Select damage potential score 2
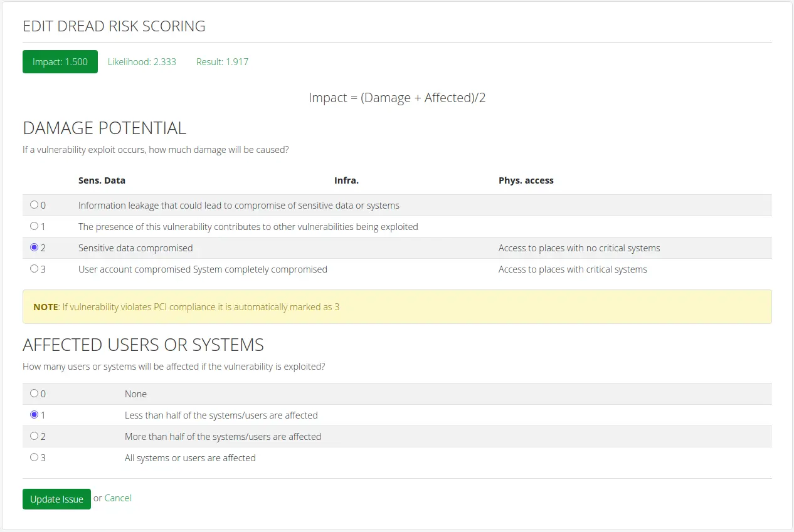Screen dimensions: 794x532 click(34, 248)
